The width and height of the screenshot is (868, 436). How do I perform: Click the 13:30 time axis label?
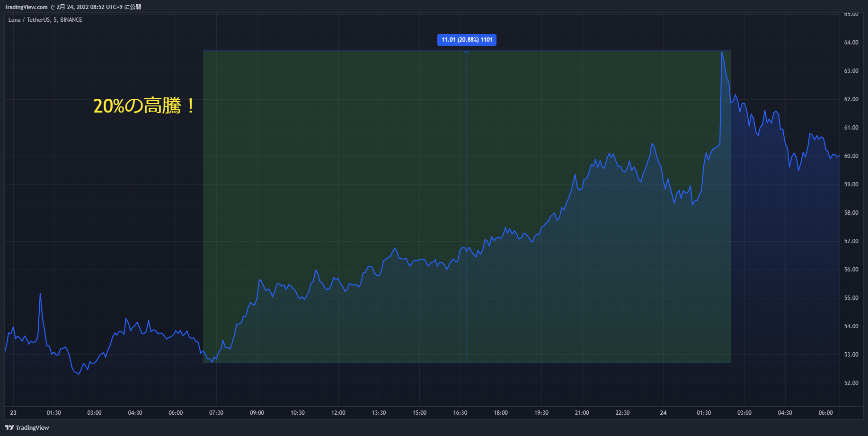click(x=379, y=413)
